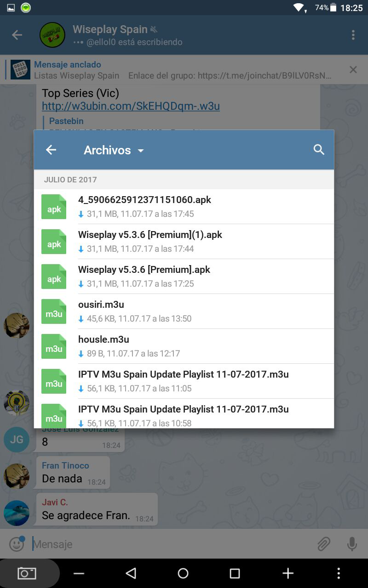The width and height of the screenshot is (368, 588).
Task: Tap Javi C. sender name
Action: (x=55, y=502)
